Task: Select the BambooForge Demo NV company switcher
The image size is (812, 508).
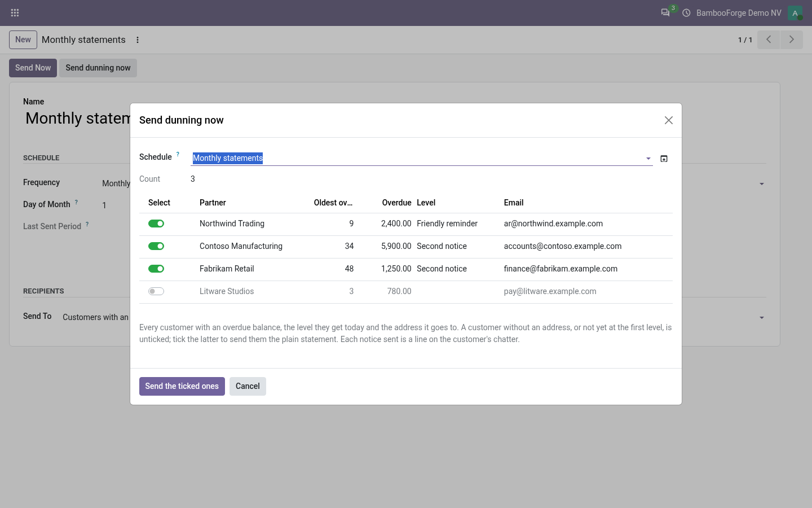Action: [739, 12]
